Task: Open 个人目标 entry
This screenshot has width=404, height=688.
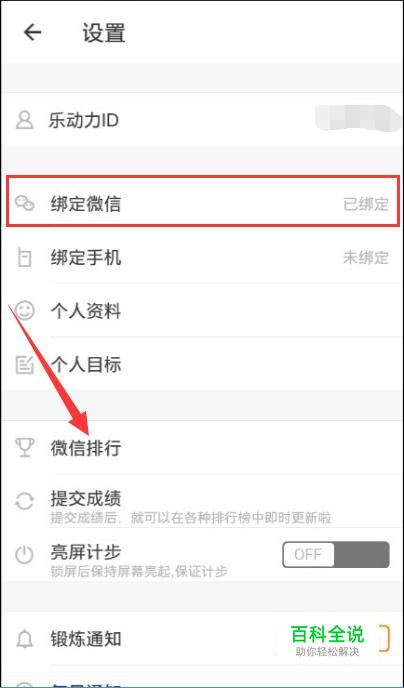Action: (x=202, y=364)
